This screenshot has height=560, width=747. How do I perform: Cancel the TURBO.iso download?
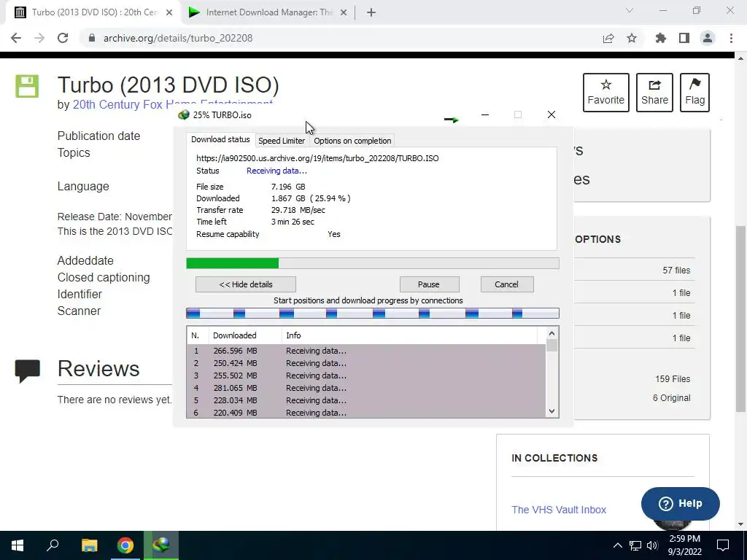pos(507,284)
